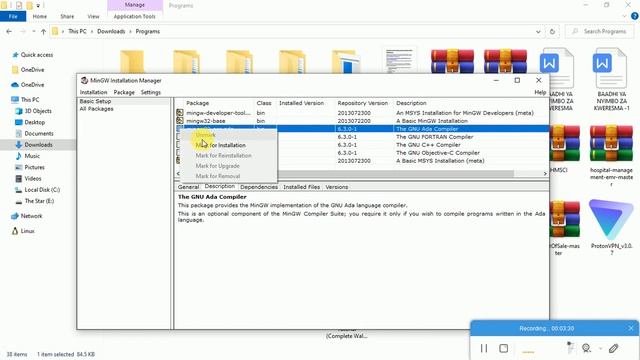Viewport: 640px width, 360px height.
Task: Open the Share ribbon tab in Explorer
Action: (67, 16)
